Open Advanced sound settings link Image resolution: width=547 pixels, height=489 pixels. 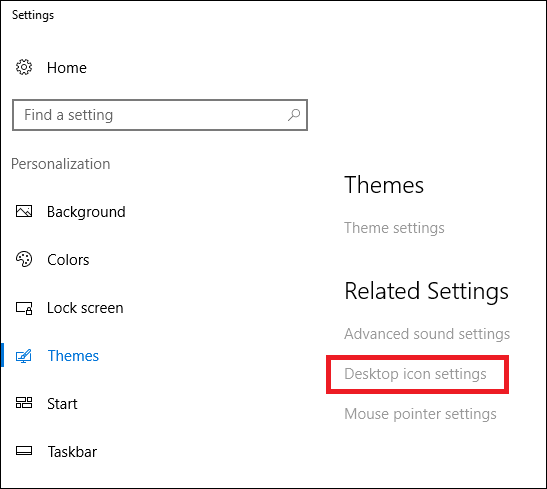tap(427, 334)
